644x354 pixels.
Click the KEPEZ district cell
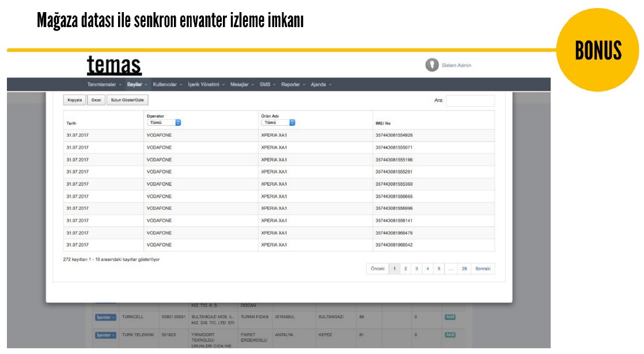[x=325, y=334]
